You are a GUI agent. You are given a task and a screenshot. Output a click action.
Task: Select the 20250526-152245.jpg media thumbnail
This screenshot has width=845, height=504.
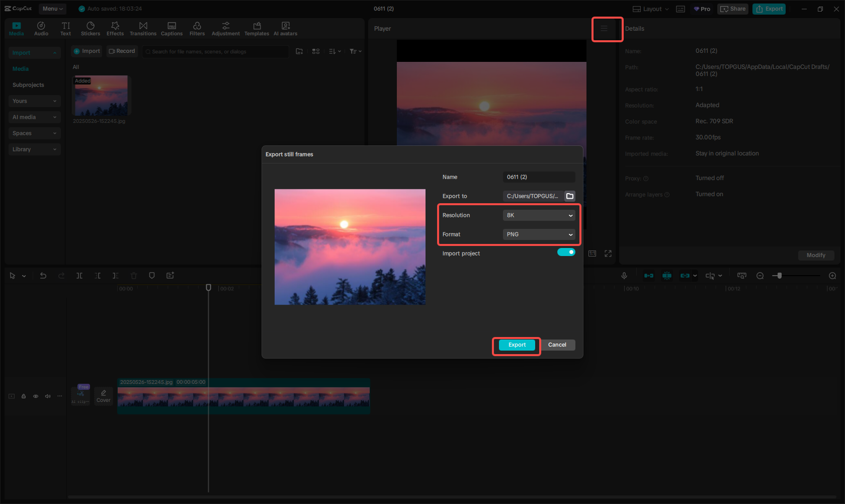click(101, 95)
